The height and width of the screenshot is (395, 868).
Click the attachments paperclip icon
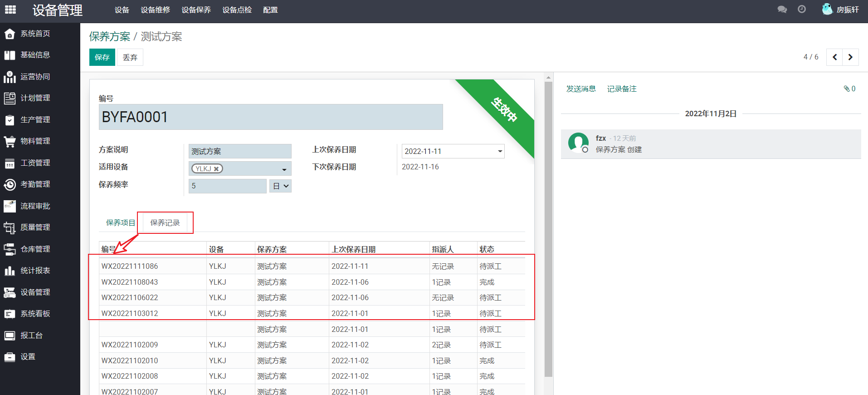(x=847, y=89)
